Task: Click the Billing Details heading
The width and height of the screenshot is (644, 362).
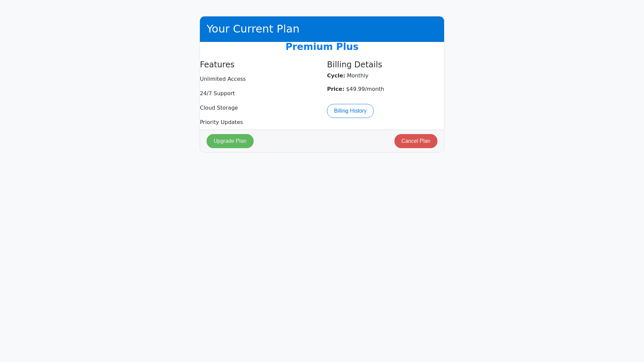Action: 355,65
